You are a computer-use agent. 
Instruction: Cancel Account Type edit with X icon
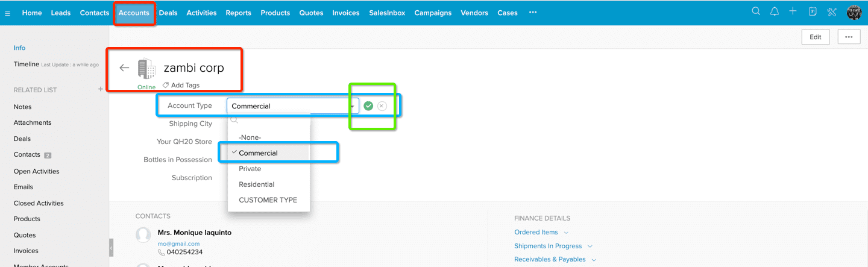tap(382, 106)
